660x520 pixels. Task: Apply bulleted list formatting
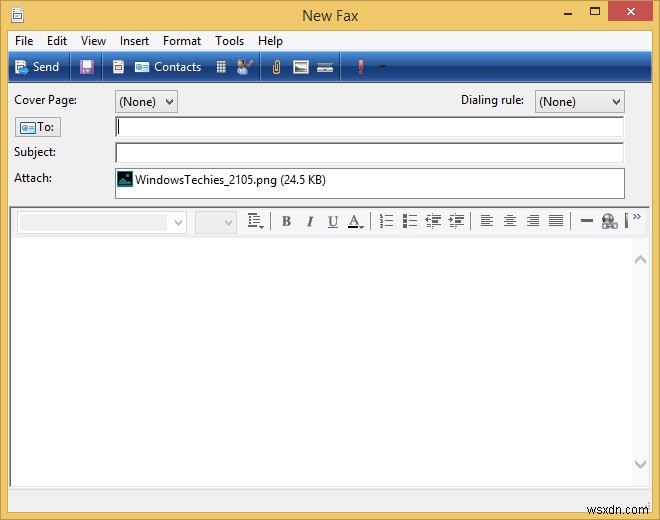[x=410, y=221]
